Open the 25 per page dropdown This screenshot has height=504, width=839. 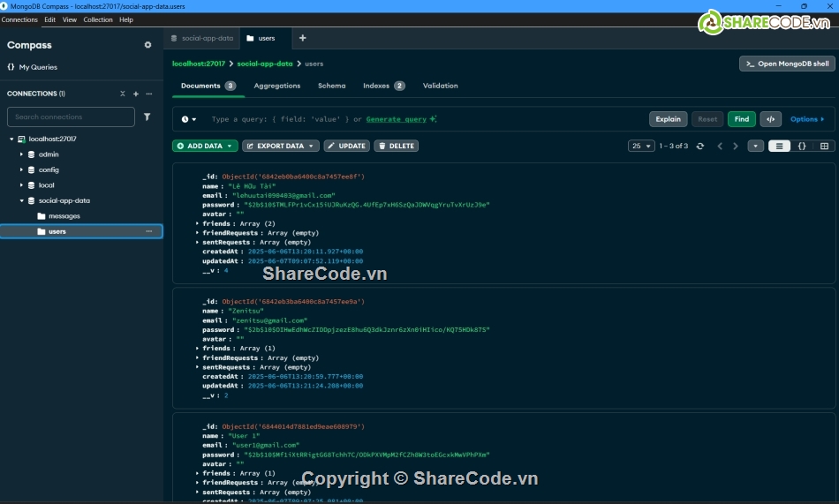641,146
